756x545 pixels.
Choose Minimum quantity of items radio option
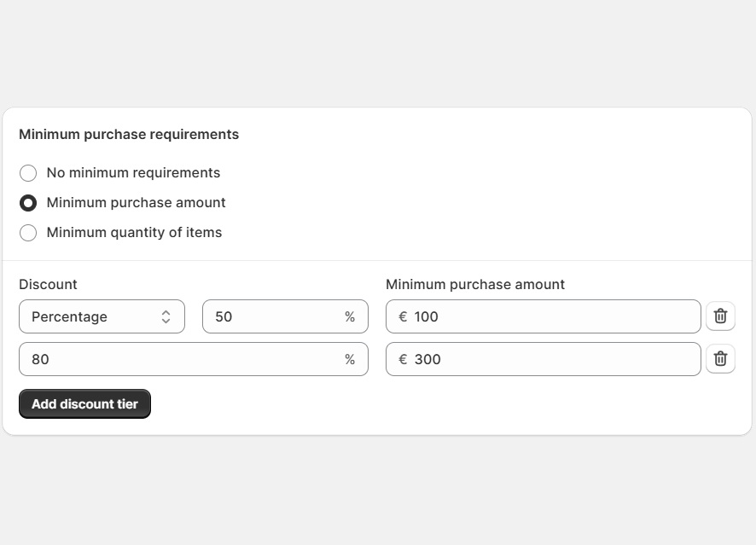(x=28, y=233)
